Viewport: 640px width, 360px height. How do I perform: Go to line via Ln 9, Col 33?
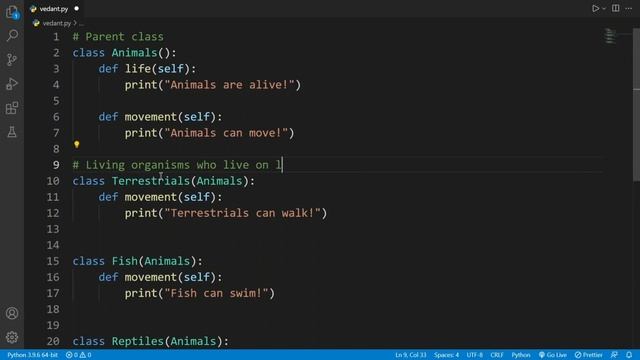[410, 355]
